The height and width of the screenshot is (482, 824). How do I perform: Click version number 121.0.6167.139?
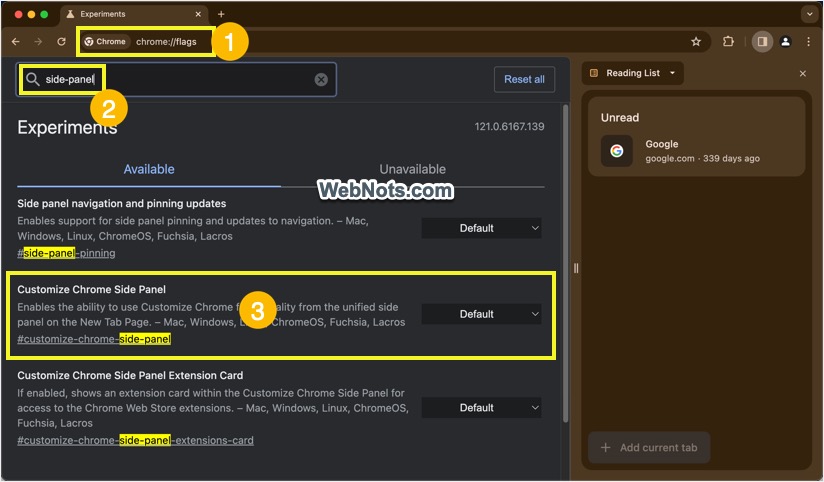coord(509,127)
